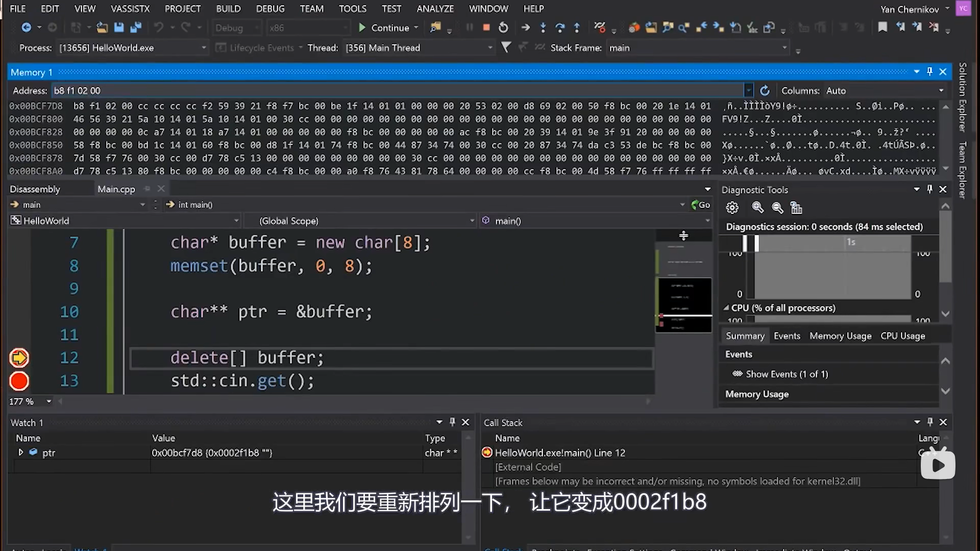Open the Stack Frame dropdown
The image size is (980, 551).
785,48
